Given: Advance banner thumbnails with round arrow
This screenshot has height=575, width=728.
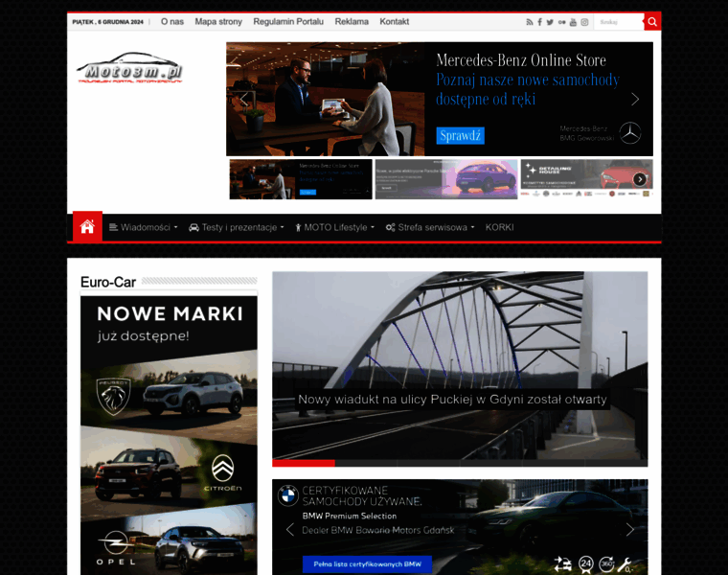Looking at the screenshot, I should tap(640, 179).
